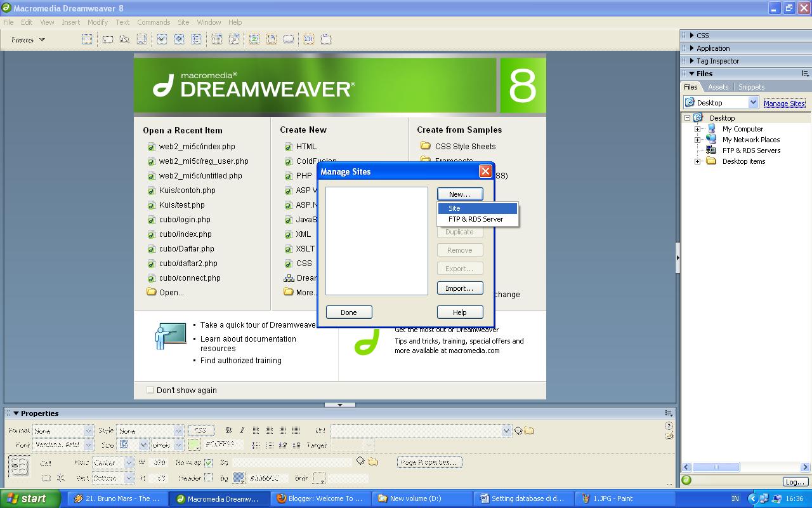This screenshot has width=812, height=508.
Task: Expand the Desktop items tree node
Action: click(x=697, y=161)
